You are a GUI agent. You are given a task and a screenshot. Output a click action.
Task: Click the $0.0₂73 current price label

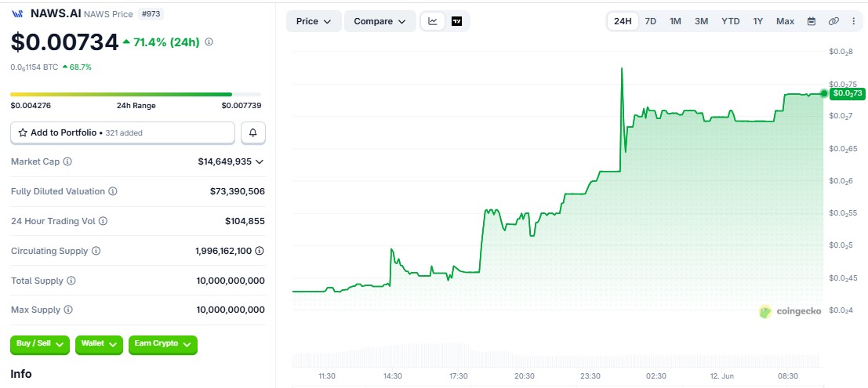848,93
